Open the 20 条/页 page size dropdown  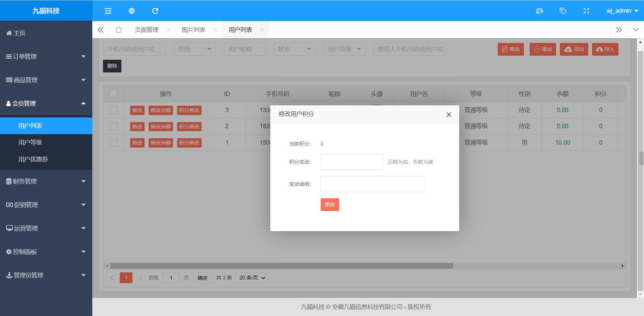point(252,278)
